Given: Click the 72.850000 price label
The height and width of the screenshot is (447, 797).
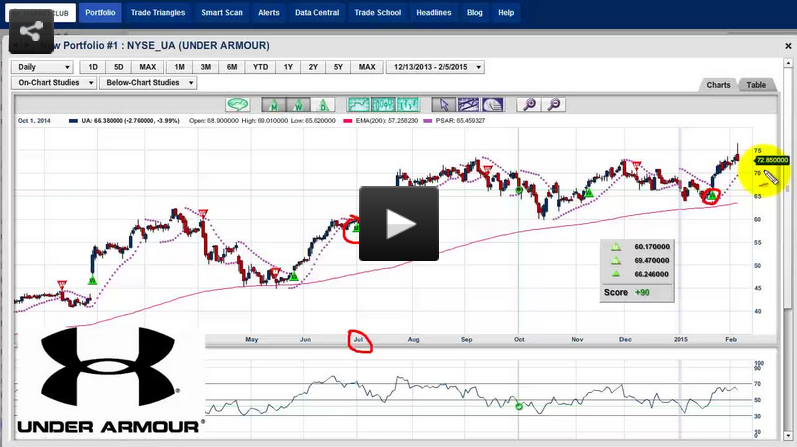Looking at the screenshot, I should (772, 160).
